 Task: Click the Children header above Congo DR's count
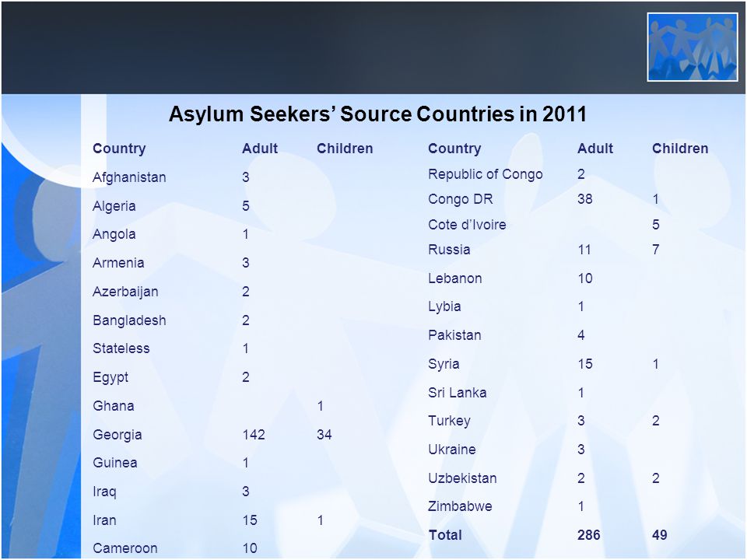(680, 149)
